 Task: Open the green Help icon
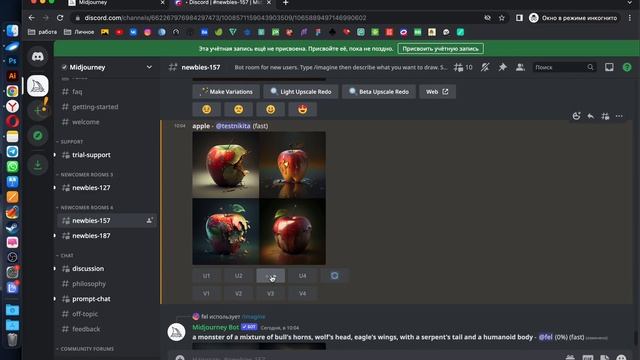[627, 67]
